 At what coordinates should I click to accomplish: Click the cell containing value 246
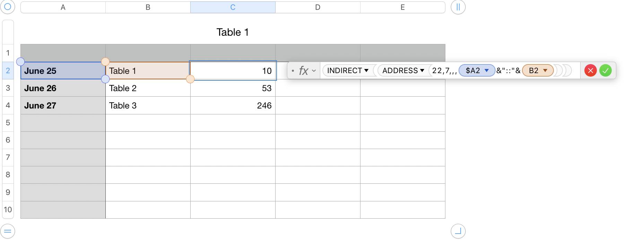233,105
